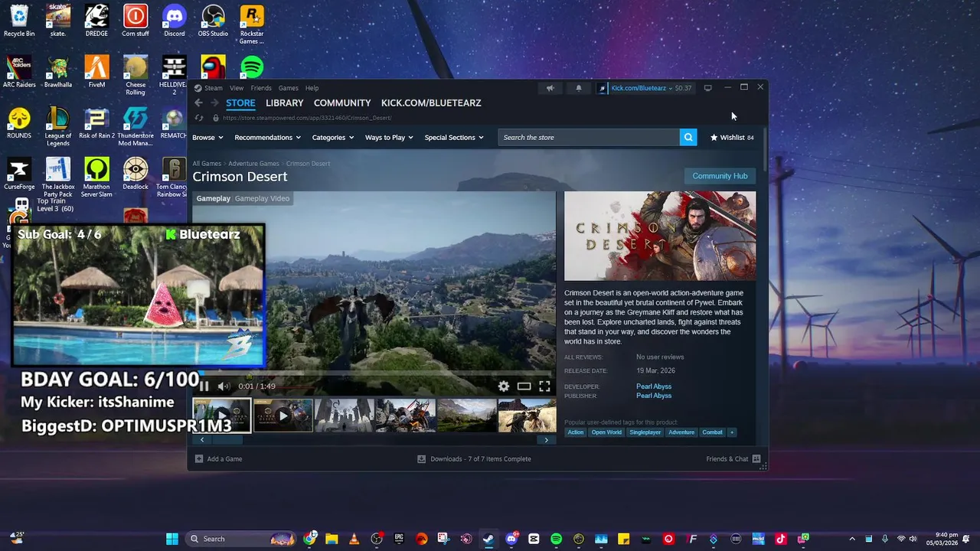
Task: Click Add a Game
Action: point(218,459)
